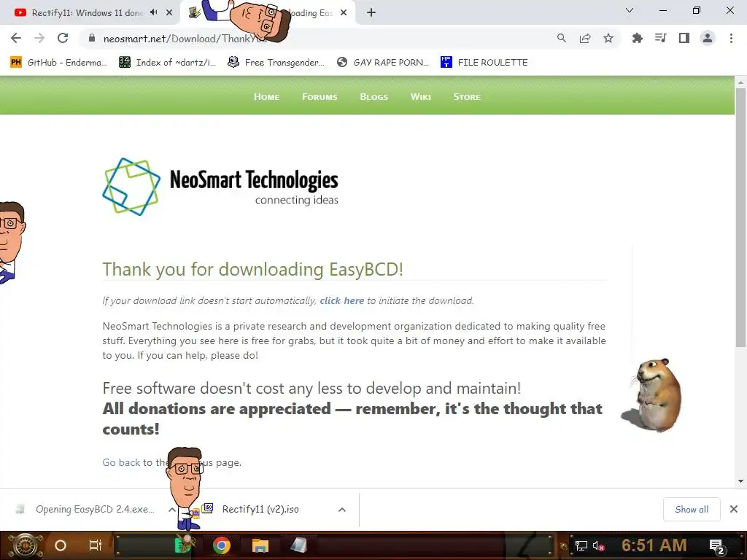Expand Rectify11 (v2).iso download options
The image size is (747, 560).
(341, 510)
